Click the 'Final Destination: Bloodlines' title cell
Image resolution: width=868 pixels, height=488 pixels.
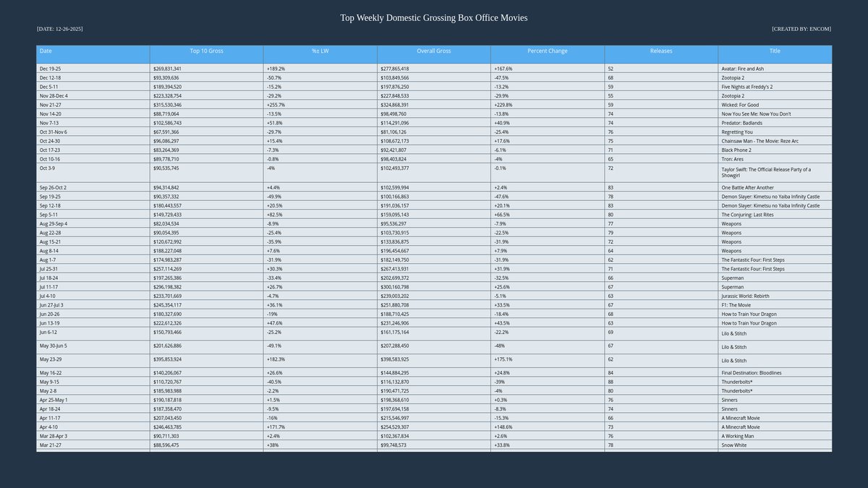tap(775, 373)
